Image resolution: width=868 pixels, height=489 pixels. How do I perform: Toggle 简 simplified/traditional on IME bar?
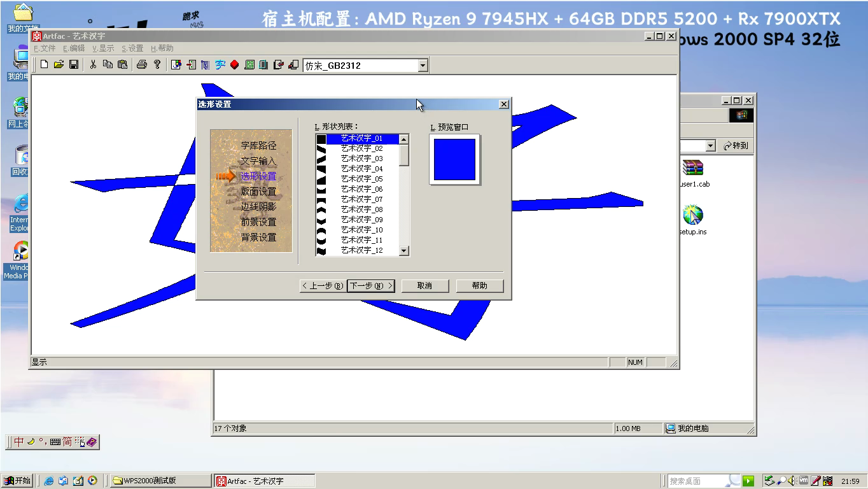coord(67,441)
